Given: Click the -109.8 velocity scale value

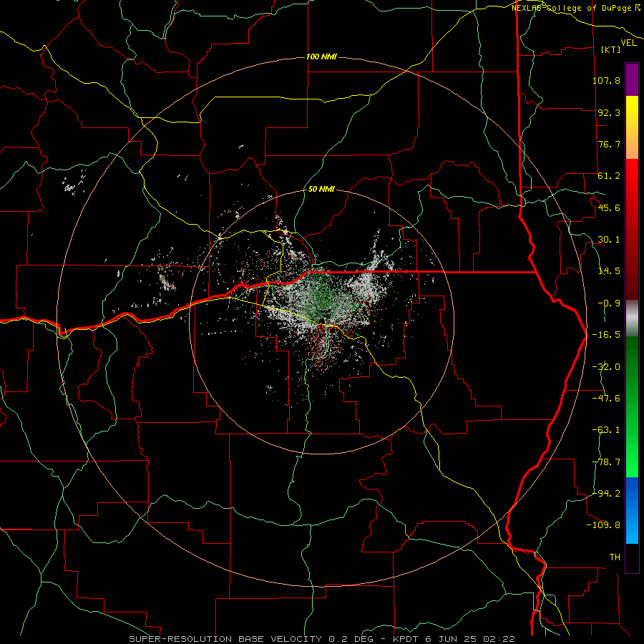Looking at the screenshot, I should (603, 525).
